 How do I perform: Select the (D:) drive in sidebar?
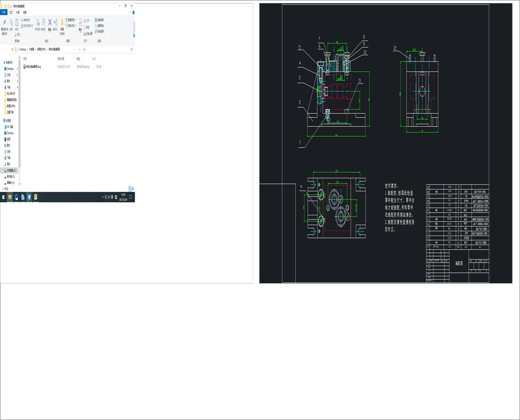click(10, 177)
